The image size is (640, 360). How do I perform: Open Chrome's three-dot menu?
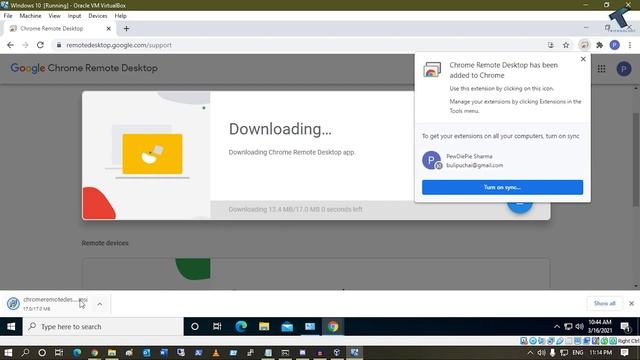tap(630, 45)
